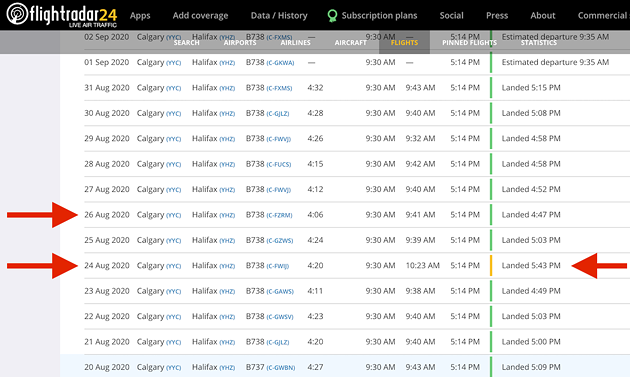Click the 4:06 flight time value
The height and width of the screenshot is (377, 630).
tap(315, 215)
